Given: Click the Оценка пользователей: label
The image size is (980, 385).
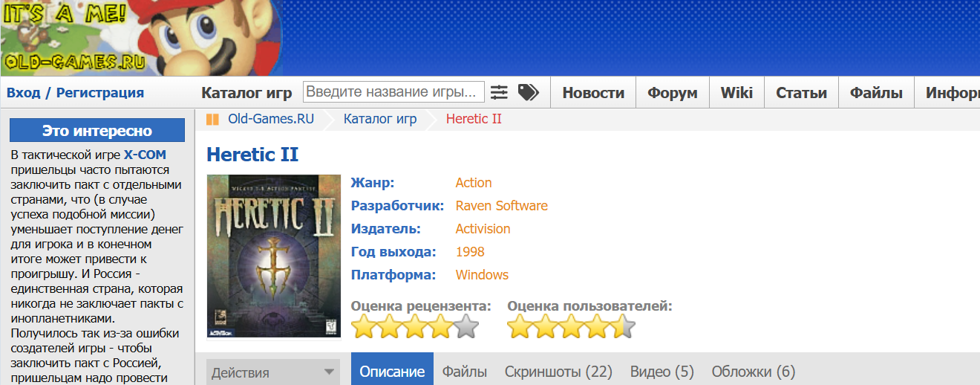Looking at the screenshot, I should (590, 306).
